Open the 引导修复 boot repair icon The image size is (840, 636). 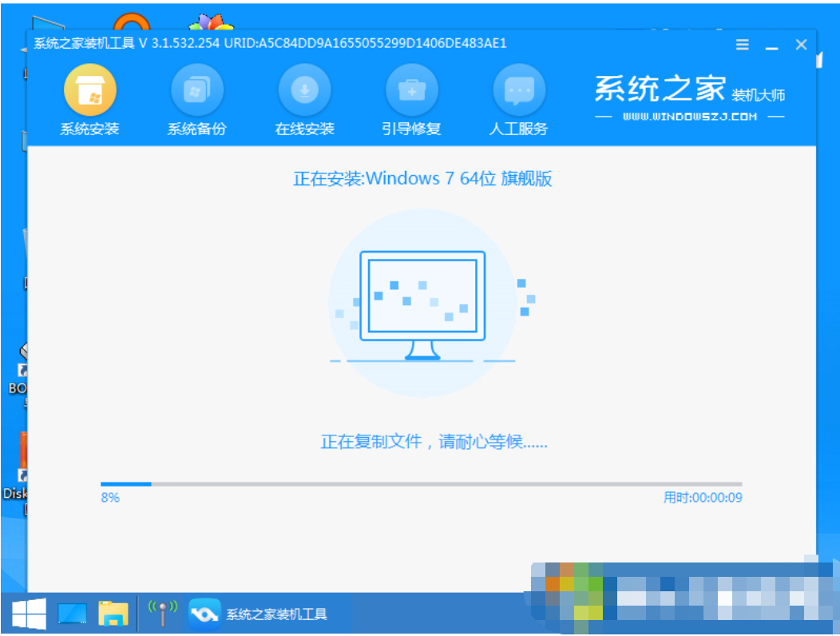pos(411,90)
